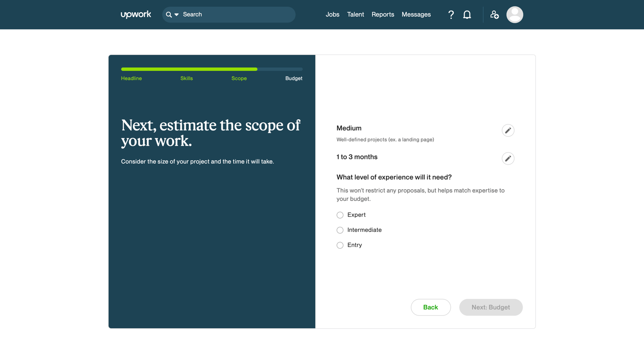644x347 pixels.
Task: Select the Entry experience level
Action: pyautogui.click(x=340, y=245)
